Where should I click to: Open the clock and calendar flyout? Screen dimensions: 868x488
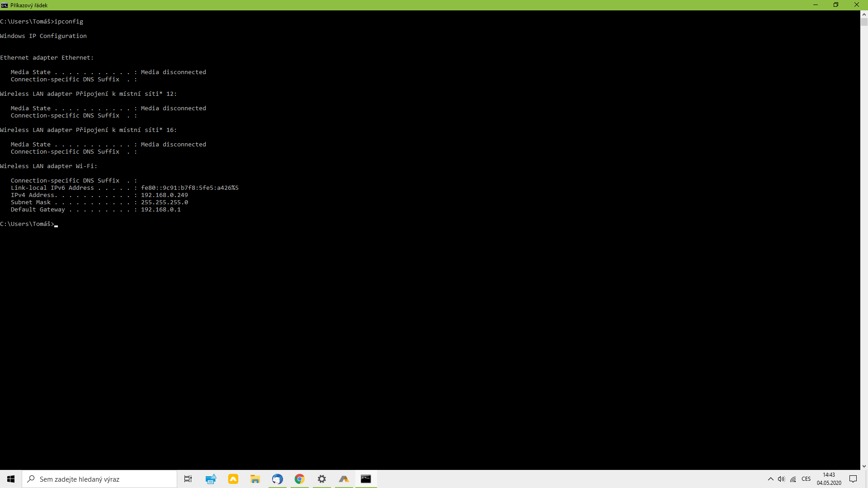[x=829, y=479]
